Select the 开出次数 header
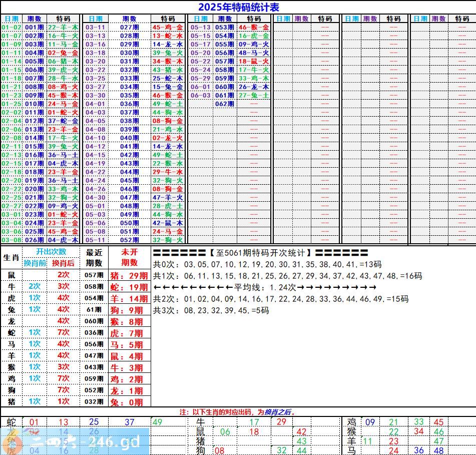 tap(51, 252)
